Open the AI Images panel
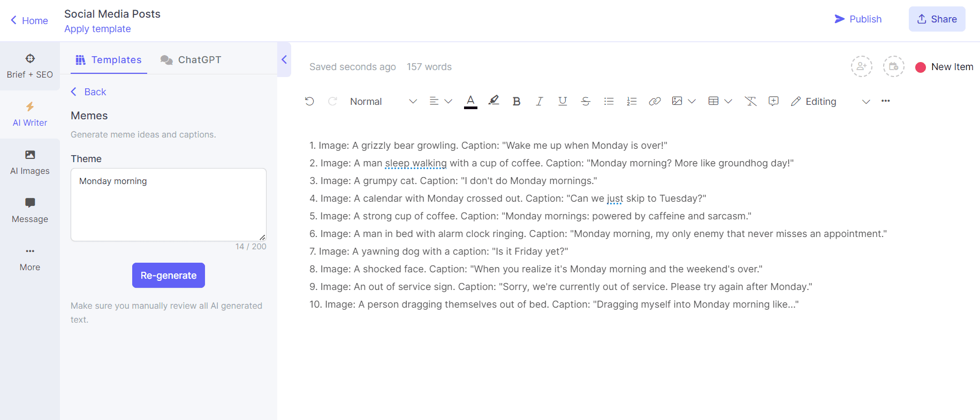This screenshot has width=980, height=420. click(30, 163)
